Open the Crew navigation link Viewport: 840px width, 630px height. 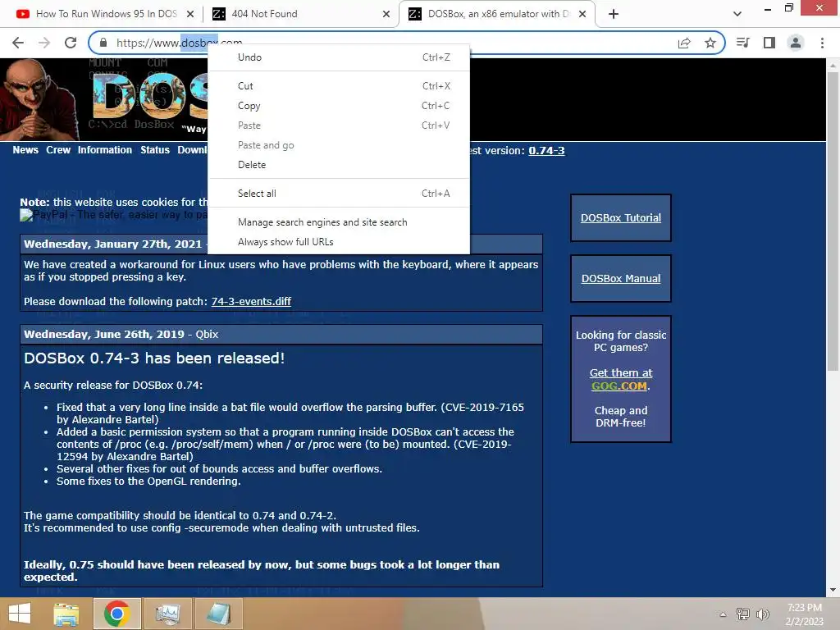(x=58, y=150)
